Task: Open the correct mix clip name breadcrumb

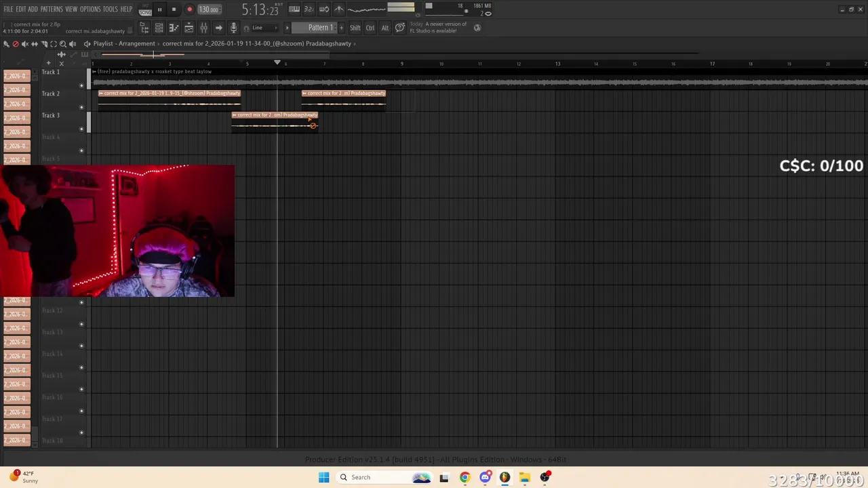Action: pos(257,43)
